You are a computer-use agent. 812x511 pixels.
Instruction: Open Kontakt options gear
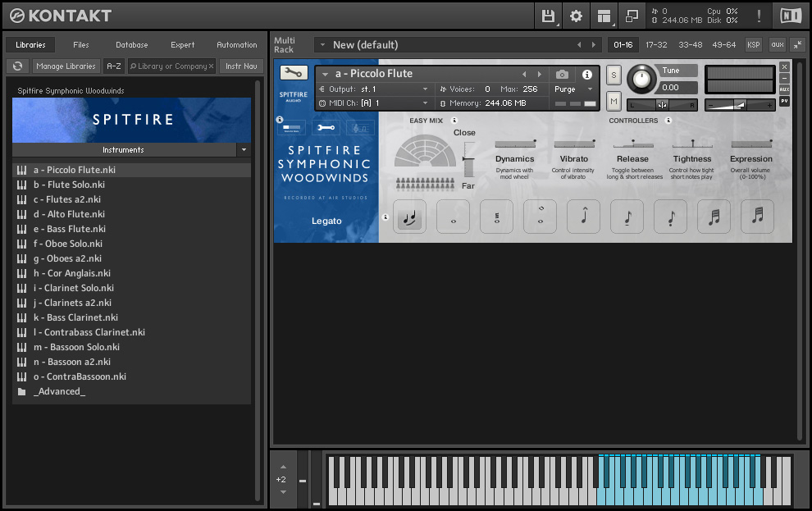click(576, 16)
